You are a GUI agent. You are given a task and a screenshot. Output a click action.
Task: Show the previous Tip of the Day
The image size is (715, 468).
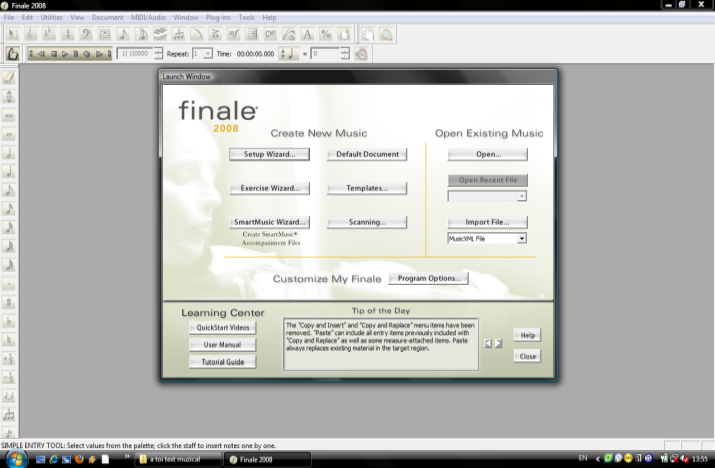(488, 343)
